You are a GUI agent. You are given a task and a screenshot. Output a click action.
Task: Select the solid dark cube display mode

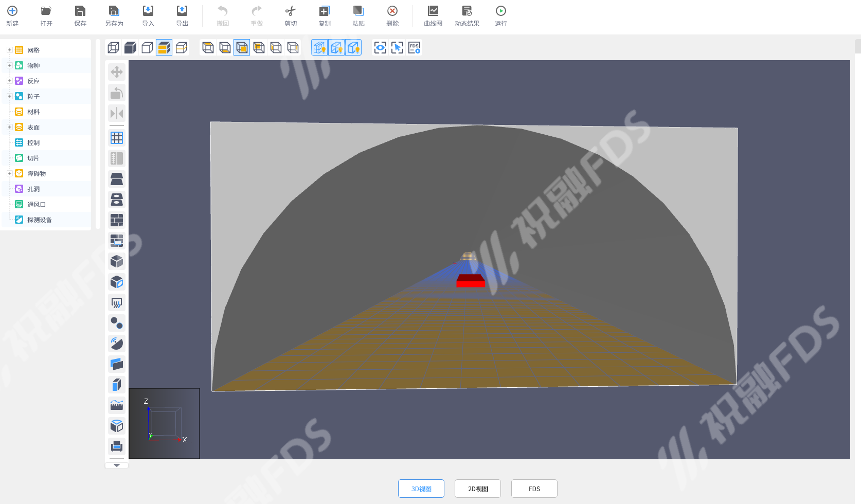click(x=131, y=48)
